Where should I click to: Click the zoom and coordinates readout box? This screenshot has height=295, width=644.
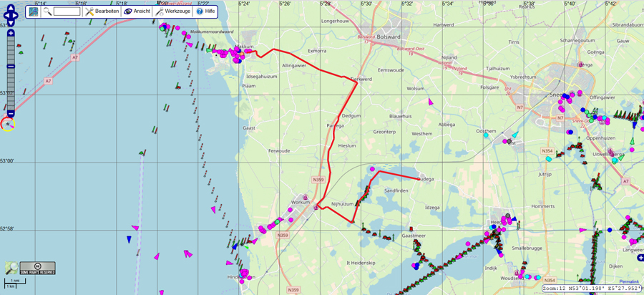(591, 289)
